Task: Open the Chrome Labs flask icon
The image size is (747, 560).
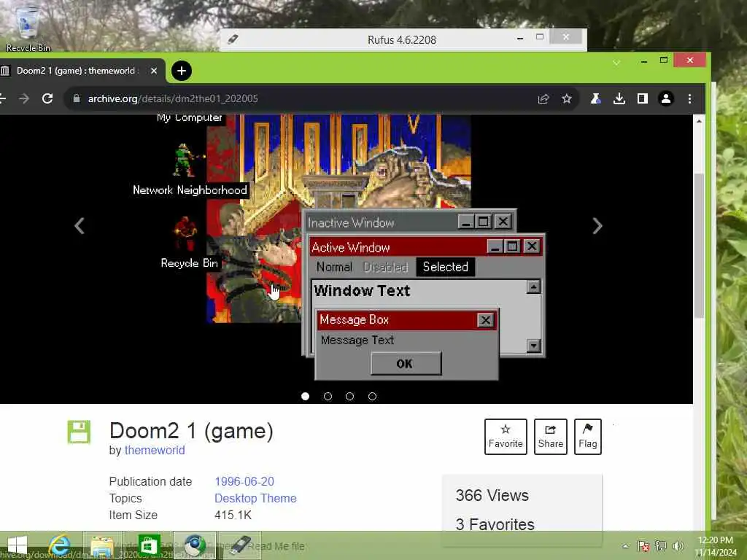Action: [595, 98]
